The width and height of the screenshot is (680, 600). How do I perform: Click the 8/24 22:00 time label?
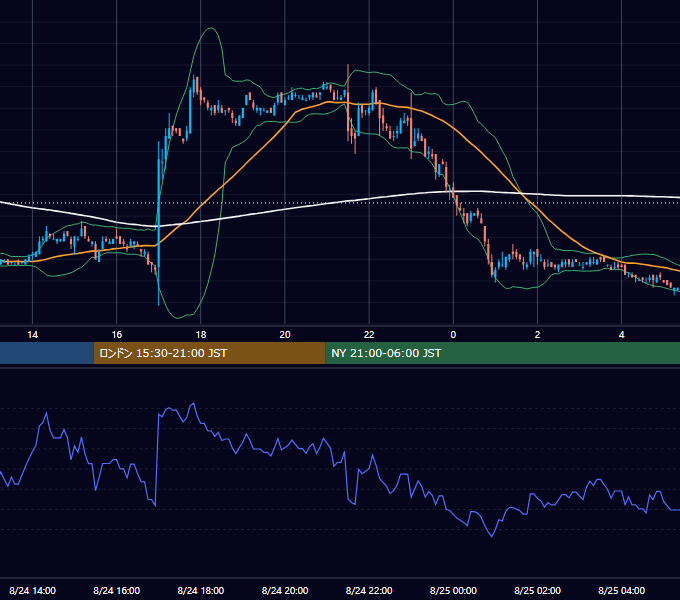click(369, 590)
